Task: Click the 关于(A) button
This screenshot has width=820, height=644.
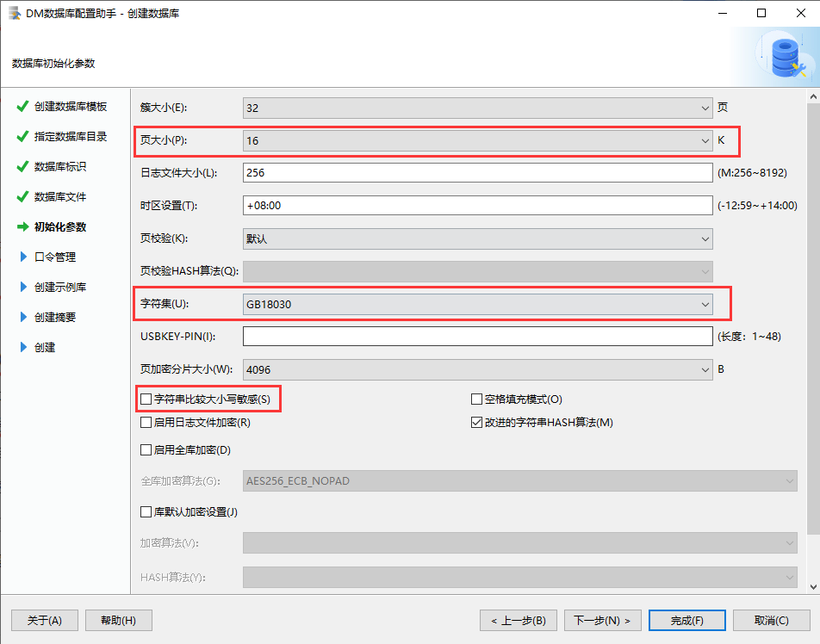Action: click(45, 621)
